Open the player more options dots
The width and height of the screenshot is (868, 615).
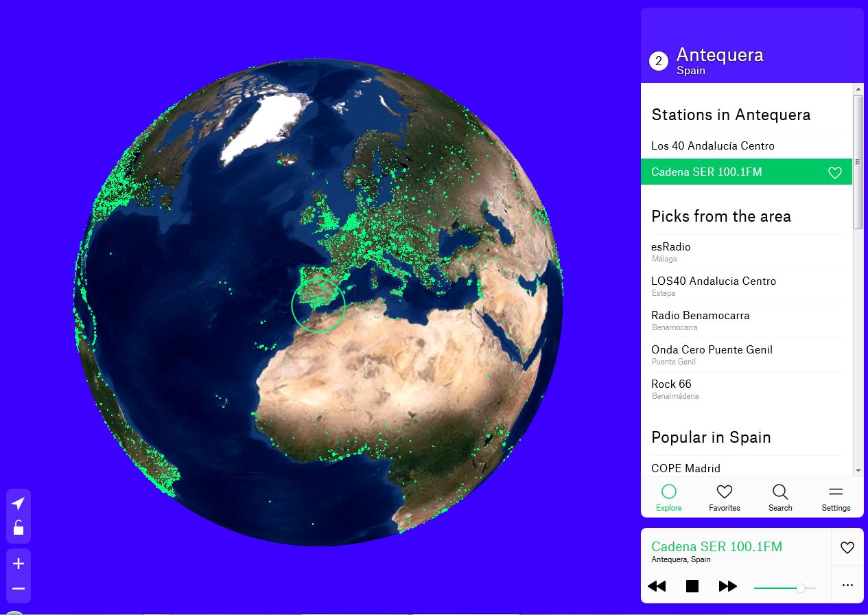click(847, 585)
